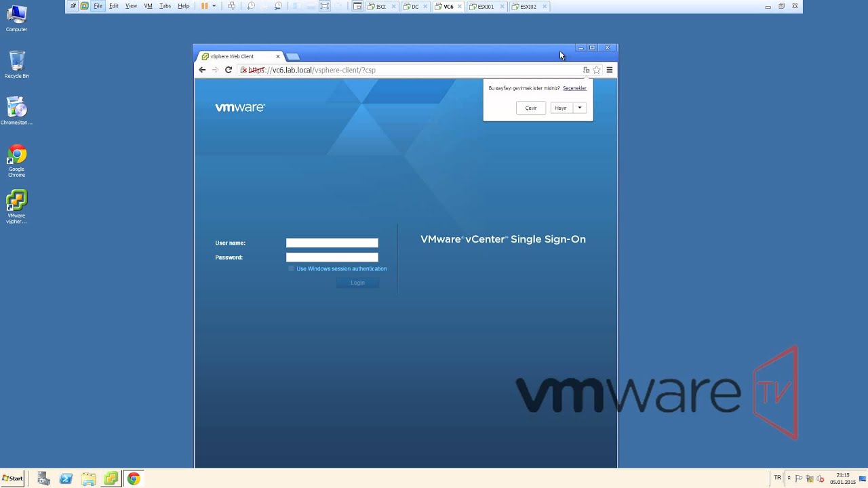The width and height of the screenshot is (868, 488).
Task: Expand the Hayır dropdown arrow
Action: [580, 108]
